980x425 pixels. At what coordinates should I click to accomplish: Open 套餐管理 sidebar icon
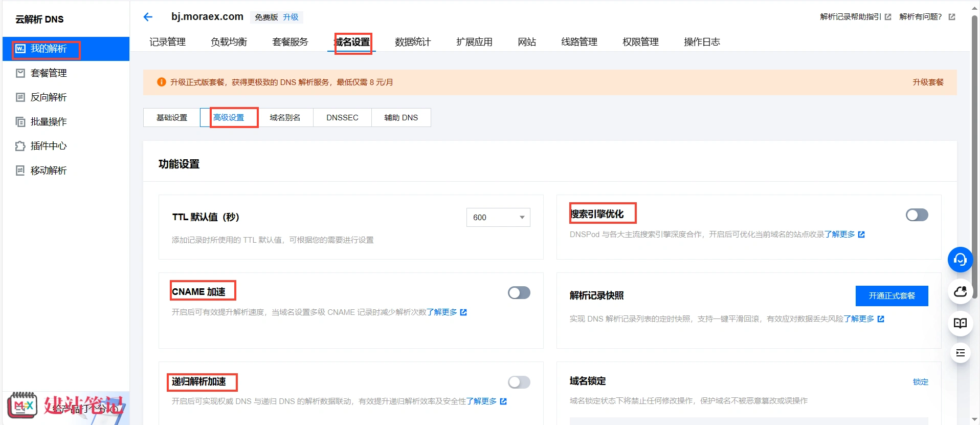click(20, 73)
